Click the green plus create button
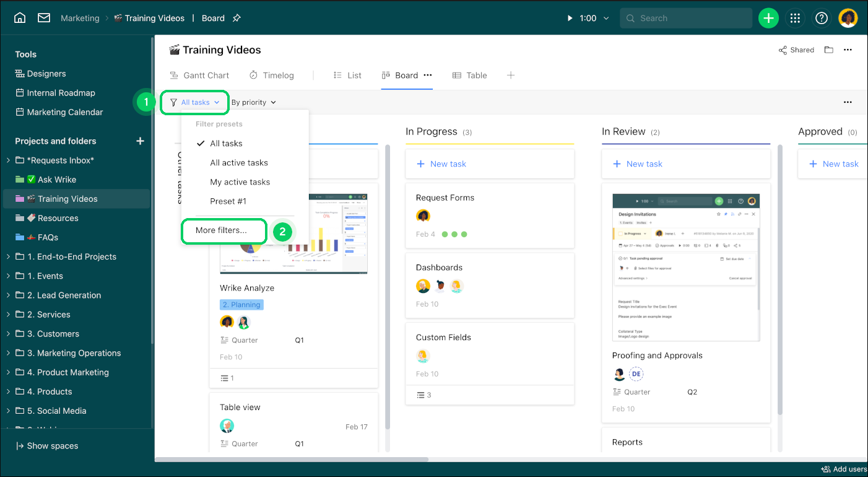 point(768,18)
